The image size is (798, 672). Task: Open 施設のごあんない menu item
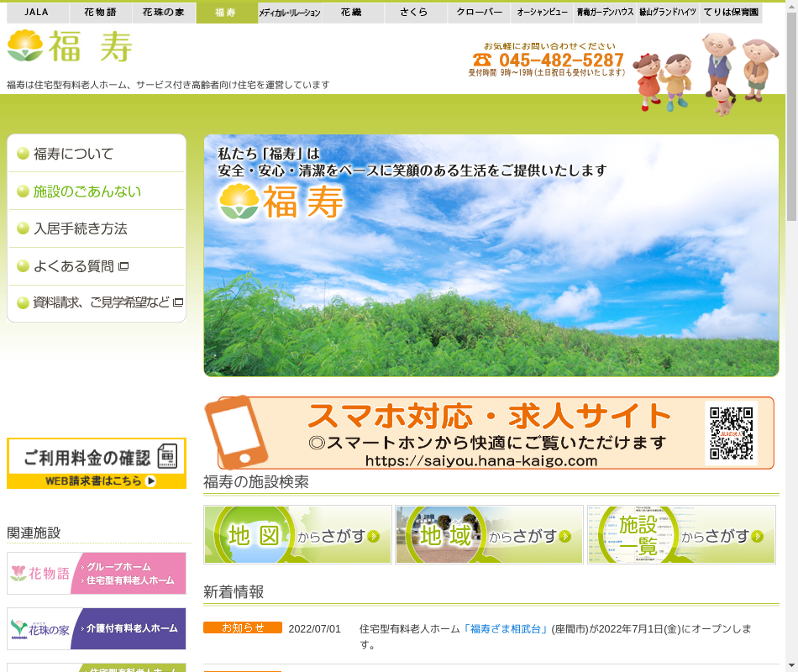tap(97, 192)
